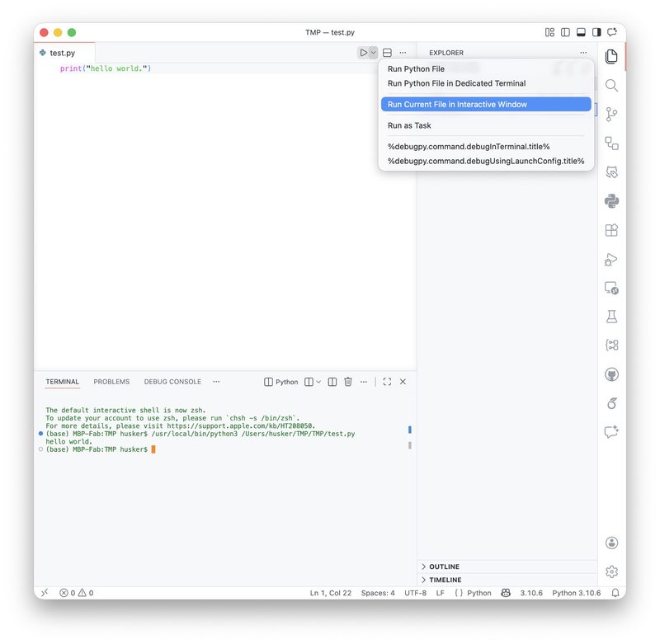660x644 pixels.
Task: Change LF end-of-line sequence
Action: coord(441,593)
